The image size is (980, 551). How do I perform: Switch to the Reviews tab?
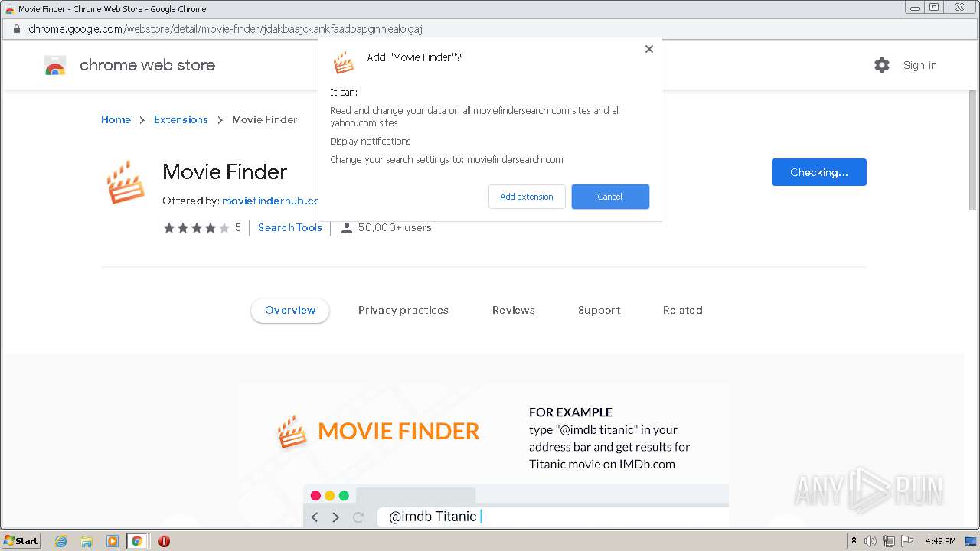[514, 310]
